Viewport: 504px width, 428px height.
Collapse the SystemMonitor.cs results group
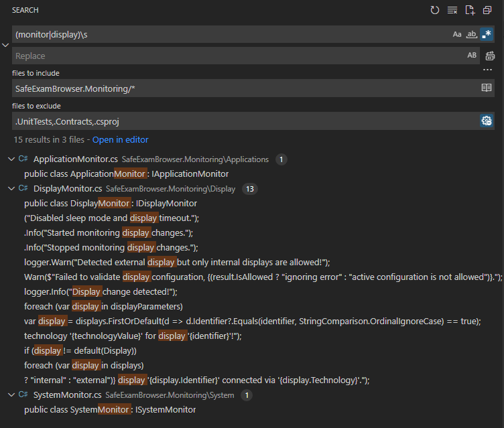[10, 395]
